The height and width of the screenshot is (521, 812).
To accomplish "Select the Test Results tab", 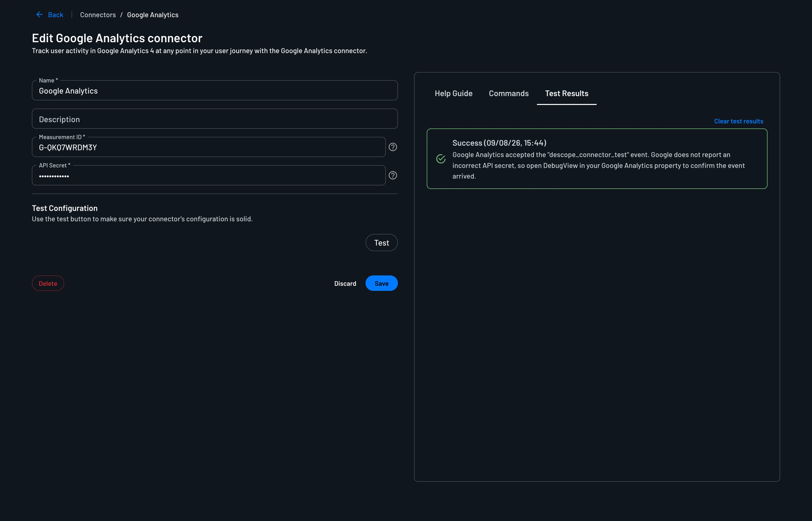I will pos(567,93).
